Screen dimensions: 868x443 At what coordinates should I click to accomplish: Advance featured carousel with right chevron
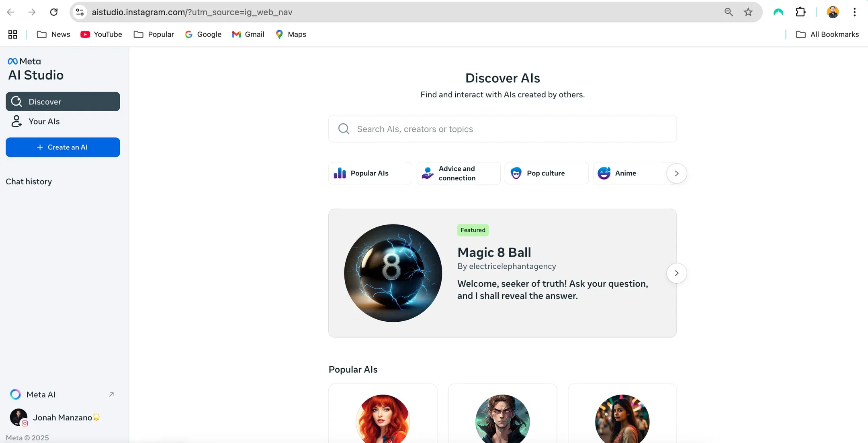[676, 273]
